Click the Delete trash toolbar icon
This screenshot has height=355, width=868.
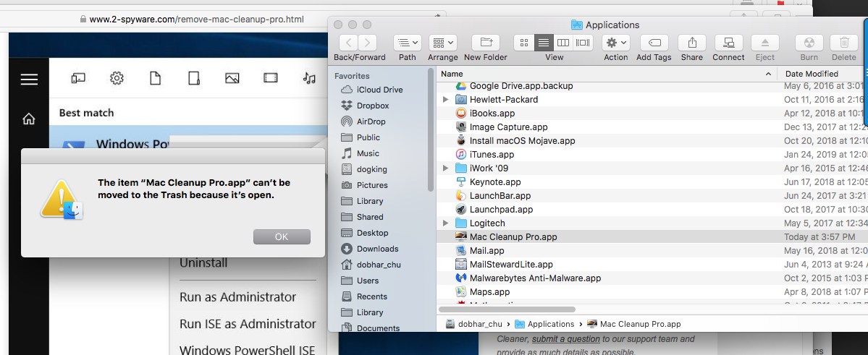click(x=844, y=43)
